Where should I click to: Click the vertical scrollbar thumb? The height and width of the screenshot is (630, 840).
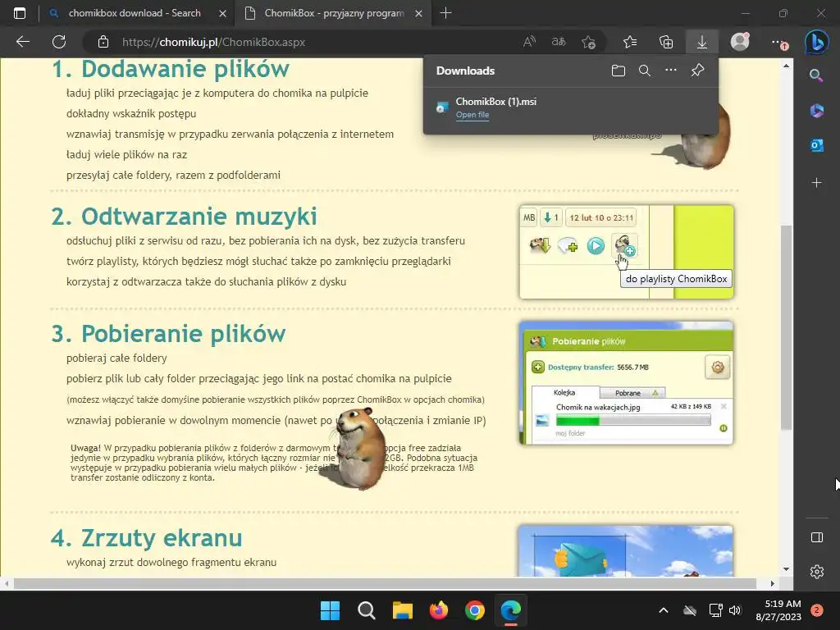pos(786,326)
